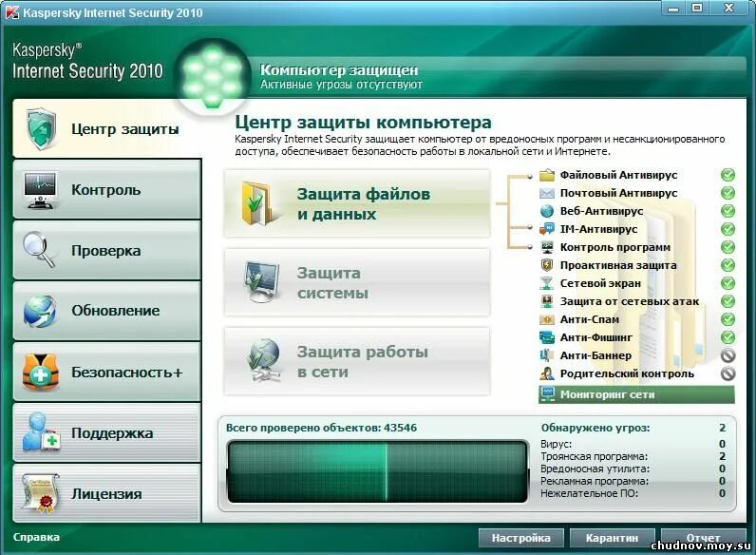Click the Файловый Антивирус folder icon

click(x=547, y=175)
